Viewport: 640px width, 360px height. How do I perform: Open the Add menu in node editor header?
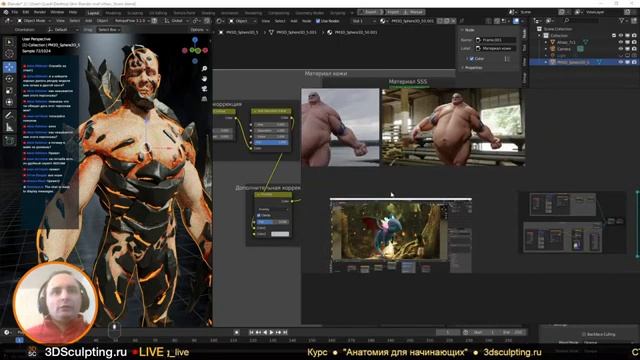pos(294,20)
